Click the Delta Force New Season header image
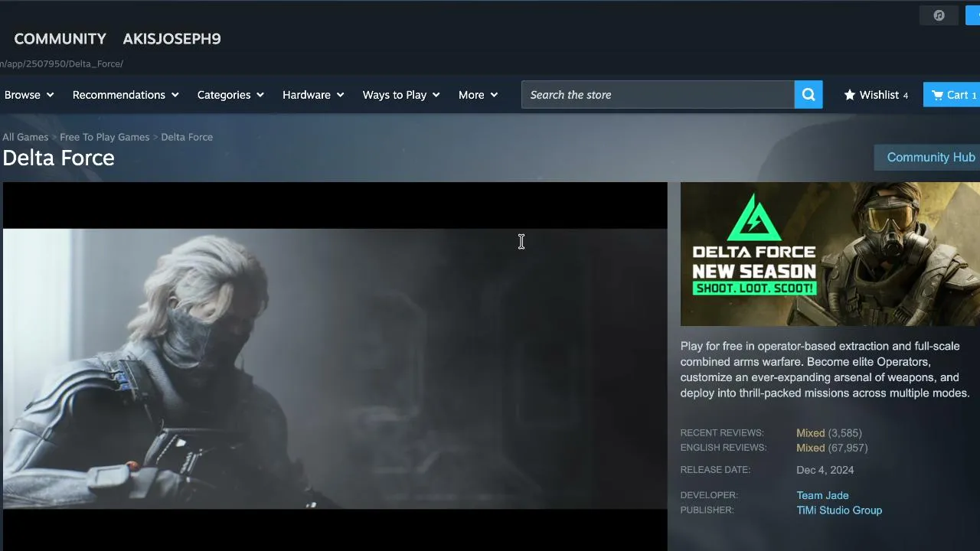Viewport: 980px width, 551px height. click(x=830, y=254)
